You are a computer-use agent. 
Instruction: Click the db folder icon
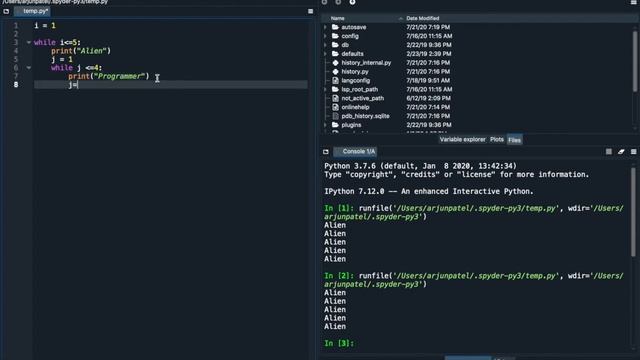[x=335, y=45]
